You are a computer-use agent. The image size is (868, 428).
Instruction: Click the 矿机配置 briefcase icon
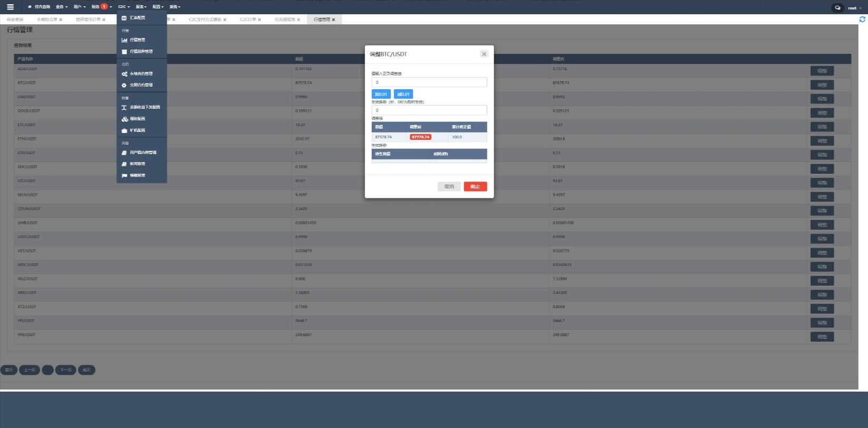(x=124, y=130)
